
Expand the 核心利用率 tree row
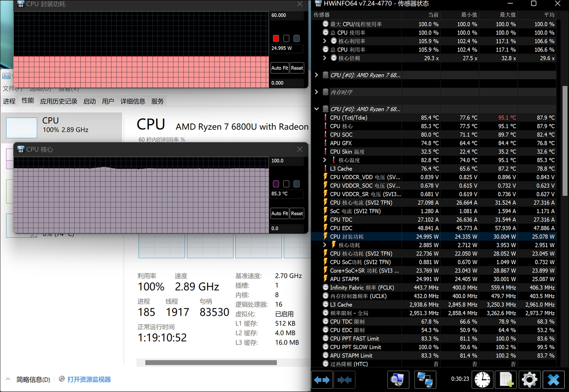(325, 41)
